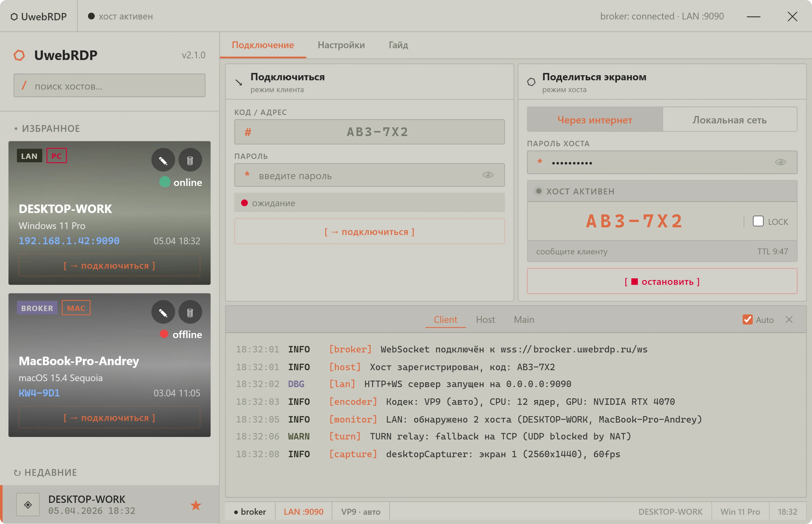812x524 pixels.
Task: Show the Client log tab
Action: pos(445,319)
